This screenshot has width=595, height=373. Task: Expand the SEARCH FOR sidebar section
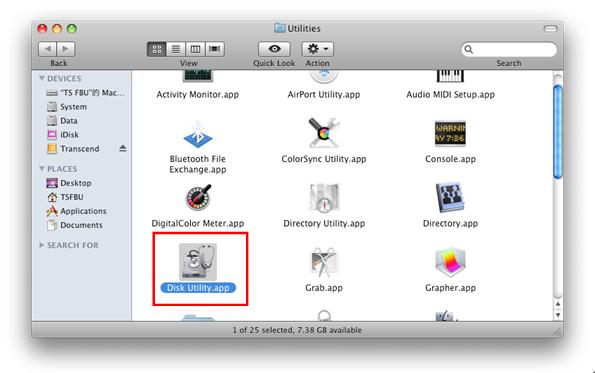(42, 245)
